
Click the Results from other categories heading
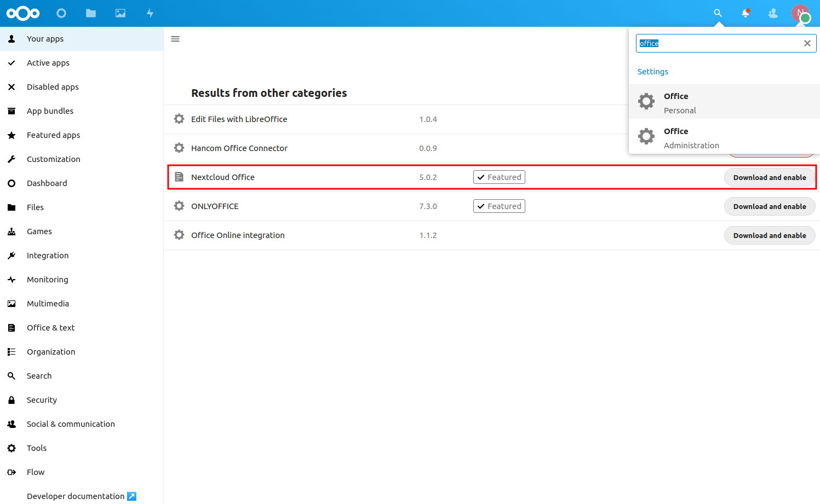tap(269, 93)
